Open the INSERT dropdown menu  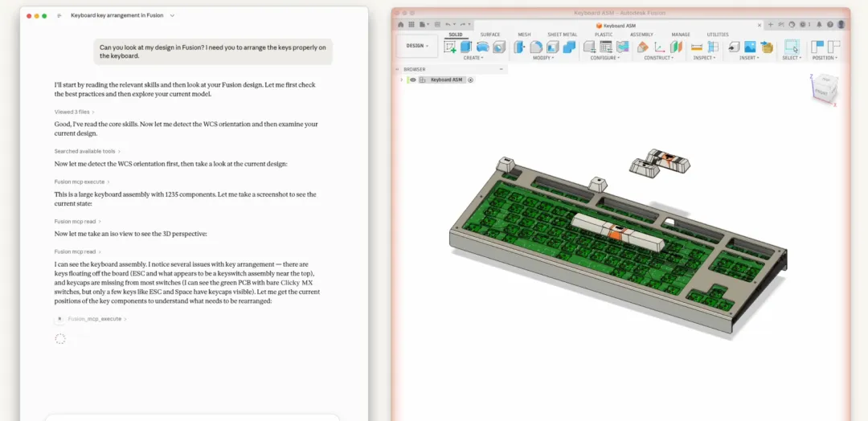tap(750, 58)
